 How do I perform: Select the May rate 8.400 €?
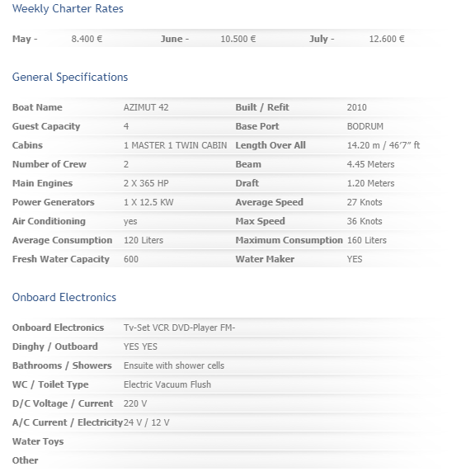[x=87, y=39]
